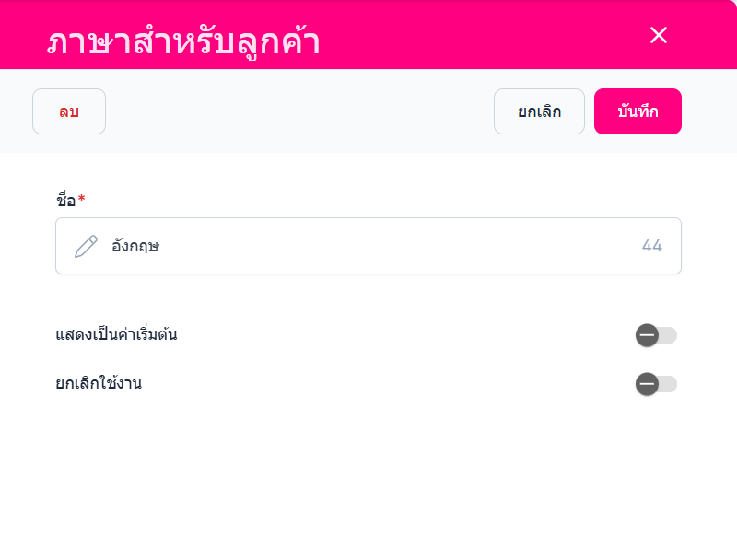
Task: Click the pencil icon in name field
Action: (x=86, y=246)
